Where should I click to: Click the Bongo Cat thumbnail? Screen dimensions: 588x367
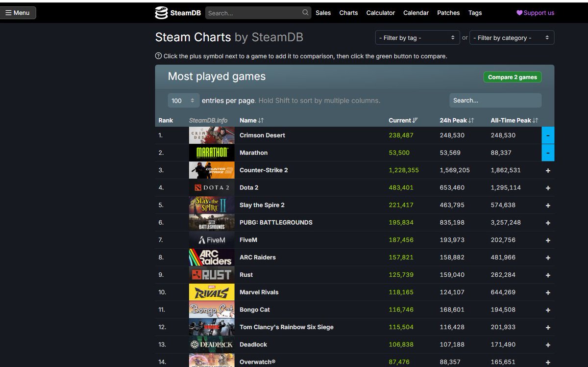[x=212, y=310]
